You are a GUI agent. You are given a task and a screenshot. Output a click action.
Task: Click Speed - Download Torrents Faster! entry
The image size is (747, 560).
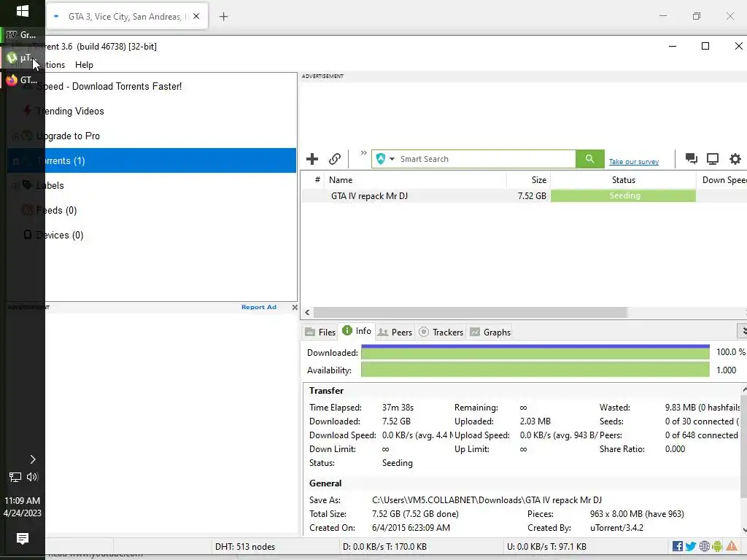(x=109, y=86)
